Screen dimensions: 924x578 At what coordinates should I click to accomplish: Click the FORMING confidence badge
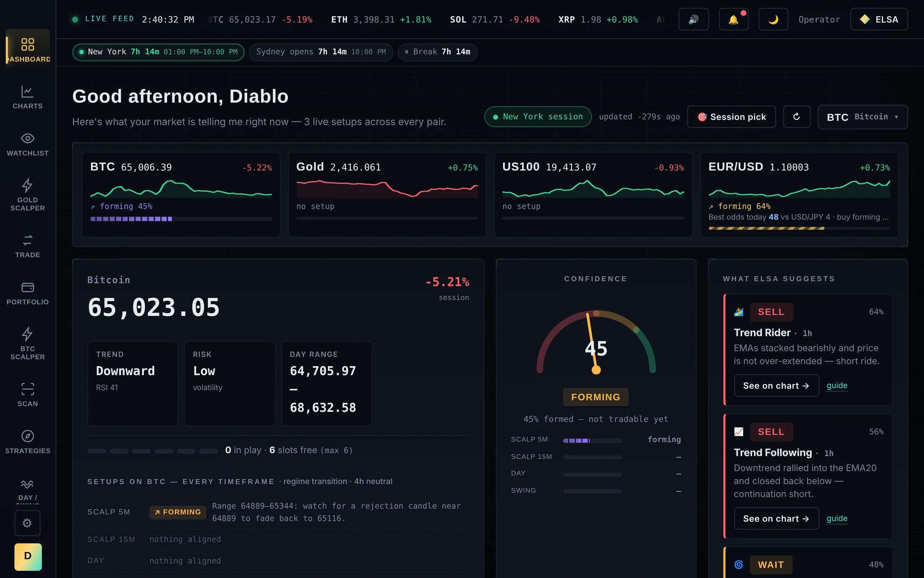point(596,397)
